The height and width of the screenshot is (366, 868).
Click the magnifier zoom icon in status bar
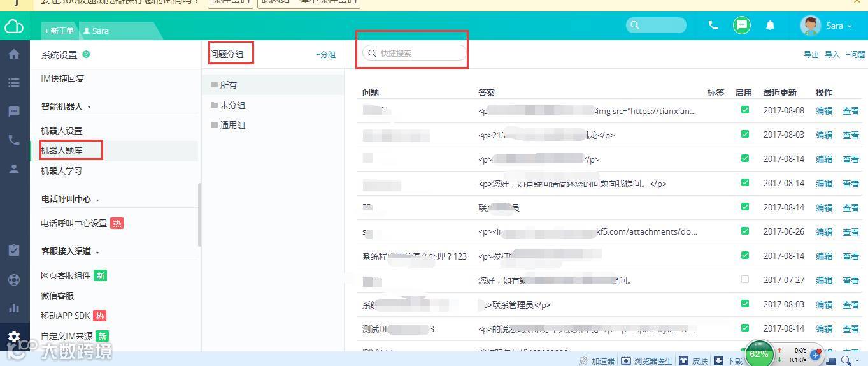[846, 361]
